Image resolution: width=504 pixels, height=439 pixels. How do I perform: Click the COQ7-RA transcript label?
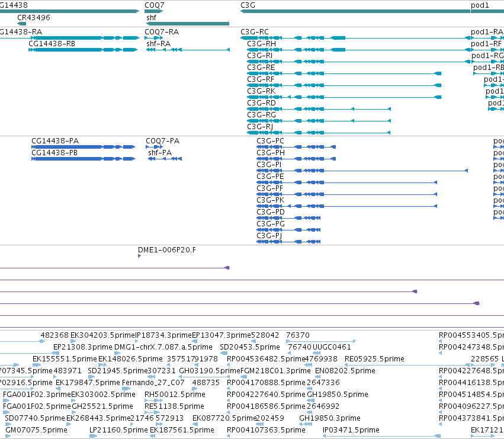pos(162,31)
